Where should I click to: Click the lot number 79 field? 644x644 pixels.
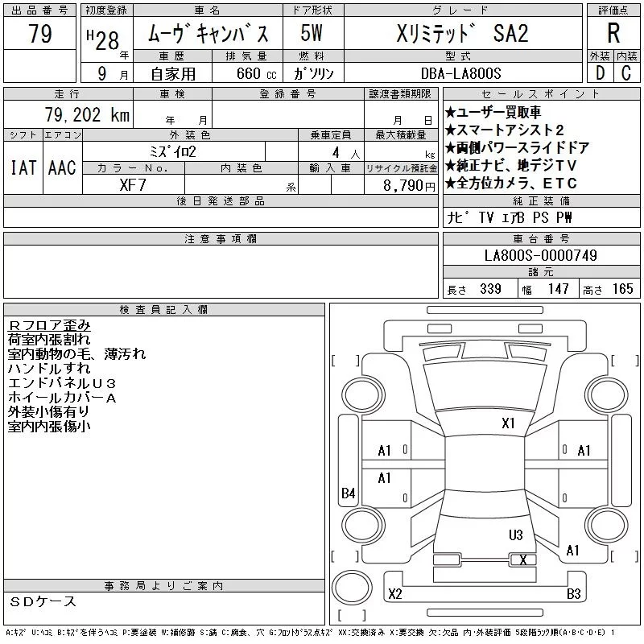39,35
